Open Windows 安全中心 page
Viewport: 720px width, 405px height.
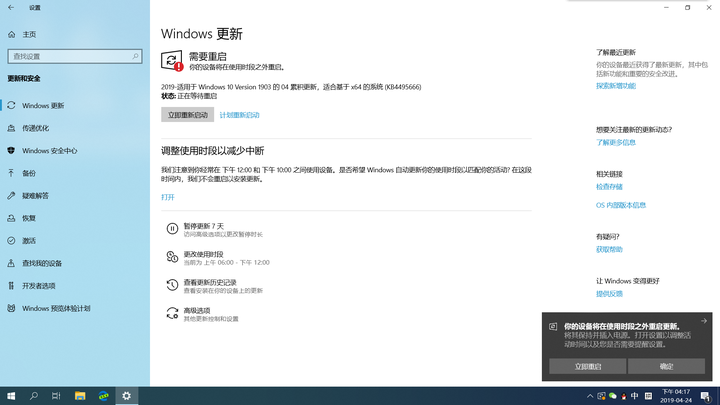point(75,151)
